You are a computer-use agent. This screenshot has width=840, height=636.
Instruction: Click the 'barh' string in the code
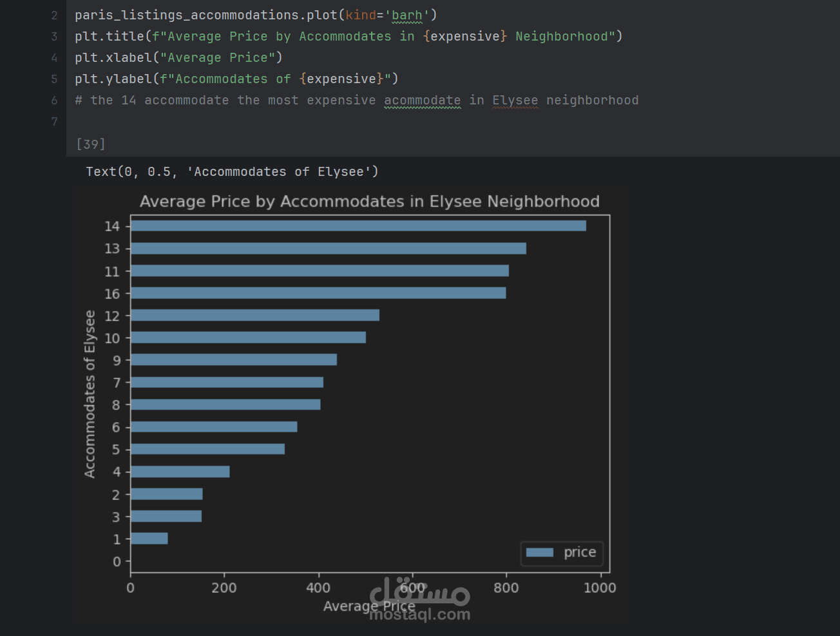click(x=406, y=15)
